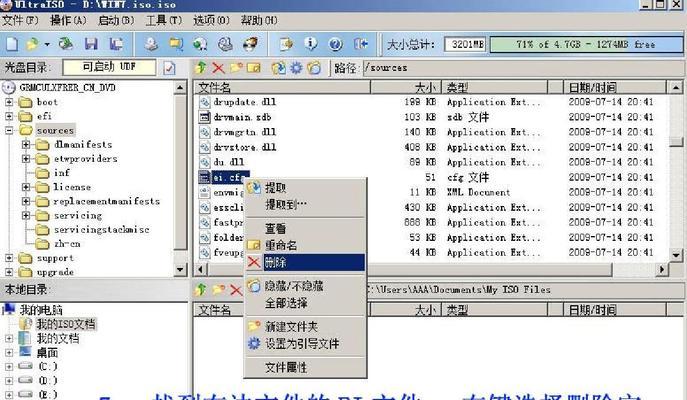This screenshot has height=400, width=687.
Task: Open the 文件(F) menu
Action: click(20, 20)
